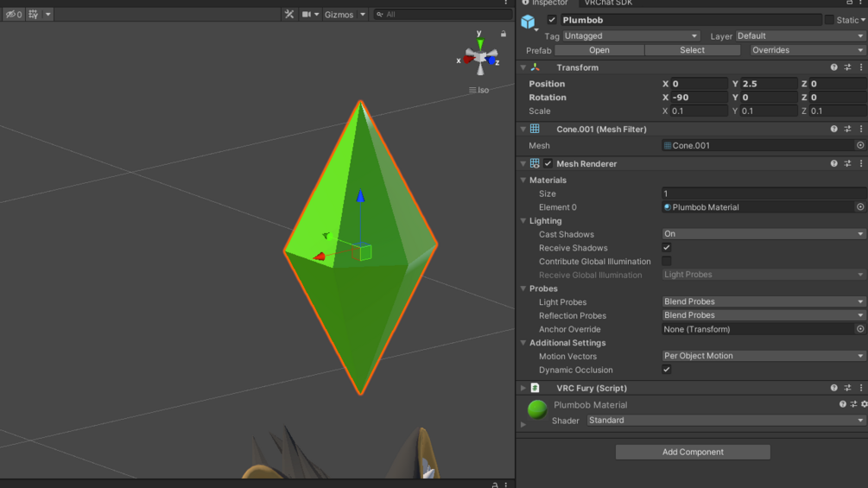Click the green Plumbob Material preview sphere
Image resolution: width=868 pixels, height=488 pixels.
(537, 409)
